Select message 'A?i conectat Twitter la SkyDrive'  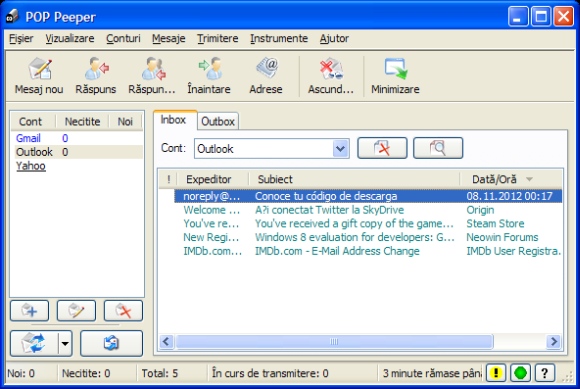(329, 210)
